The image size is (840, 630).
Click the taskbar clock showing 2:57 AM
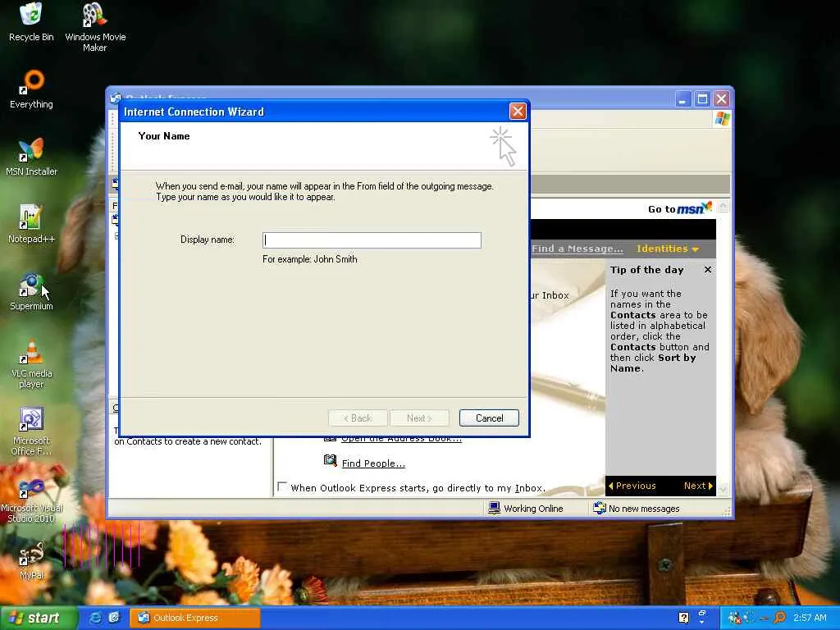810,618
